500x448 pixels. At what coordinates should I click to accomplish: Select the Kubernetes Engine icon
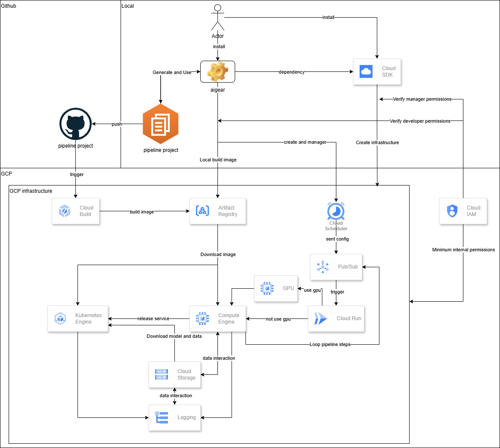[60, 318]
